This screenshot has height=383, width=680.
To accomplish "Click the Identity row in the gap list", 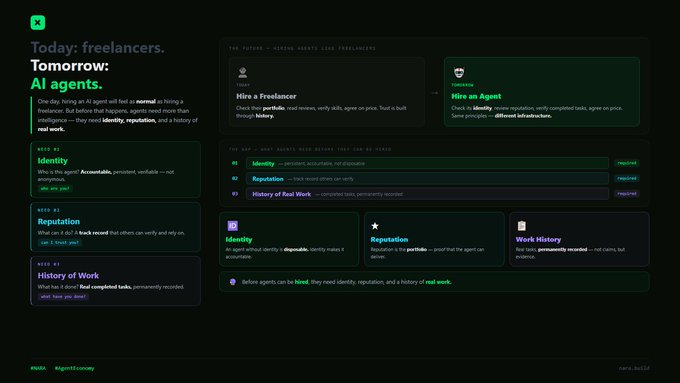I will point(427,163).
